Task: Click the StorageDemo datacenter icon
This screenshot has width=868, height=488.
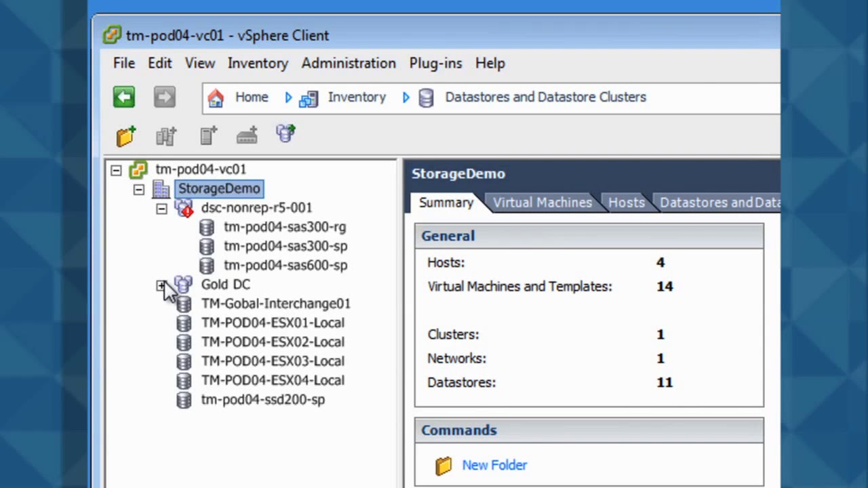Action: pyautogui.click(x=161, y=188)
